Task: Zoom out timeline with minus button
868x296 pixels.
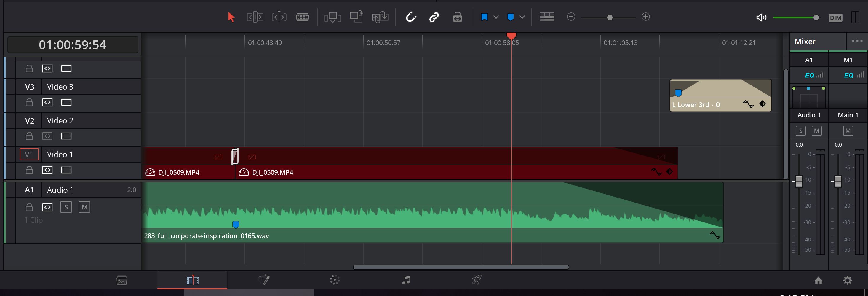Action: point(571,17)
